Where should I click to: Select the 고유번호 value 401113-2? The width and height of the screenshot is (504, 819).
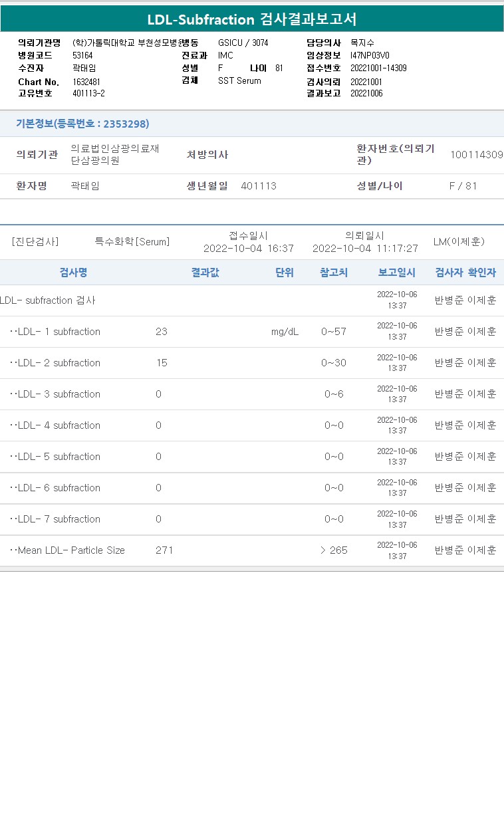(x=88, y=94)
